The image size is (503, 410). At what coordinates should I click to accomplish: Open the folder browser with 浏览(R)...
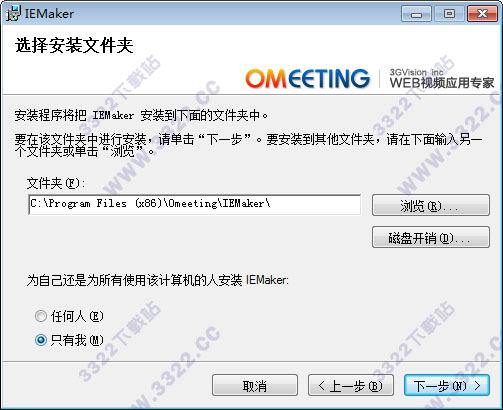[431, 205]
